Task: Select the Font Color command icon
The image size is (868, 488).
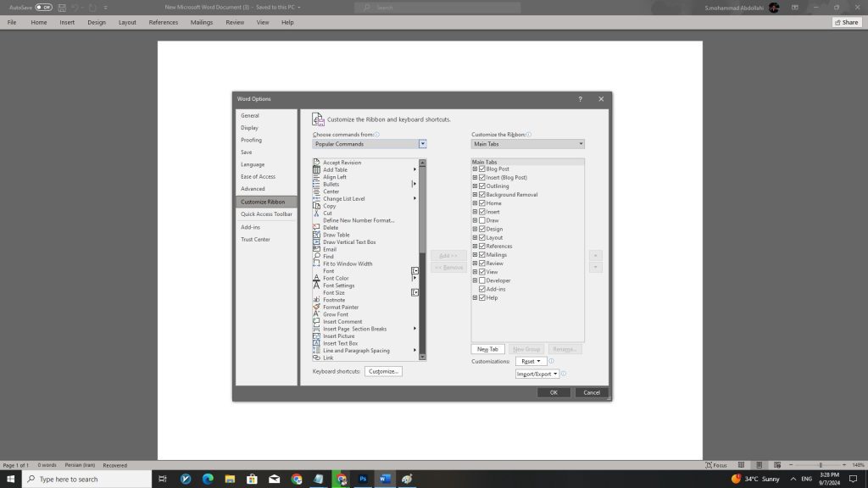Action: [x=316, y=278]
